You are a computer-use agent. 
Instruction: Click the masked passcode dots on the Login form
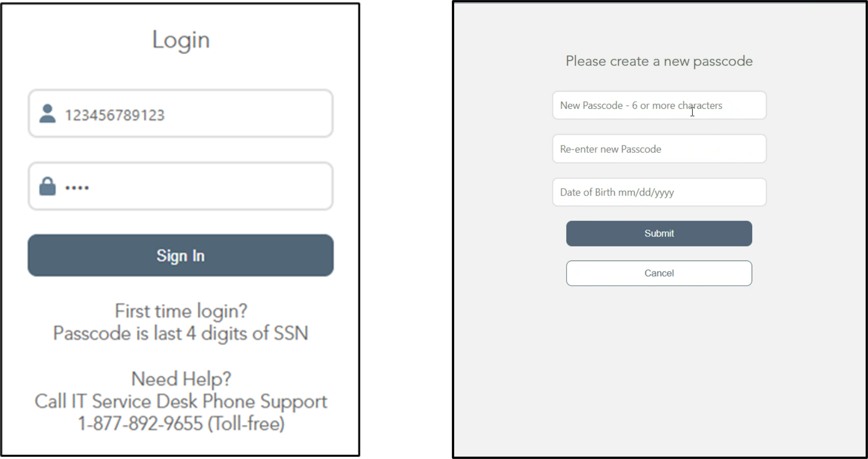(x=77, y=188)
